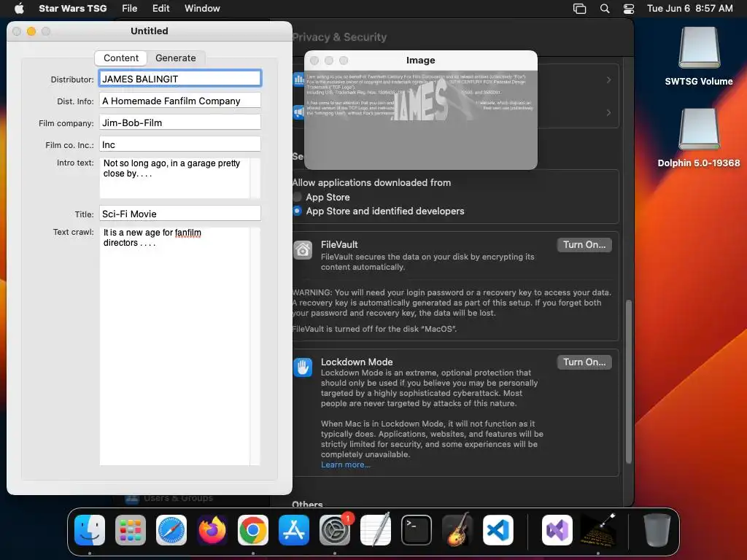Viewport: 747px width, 560px height.
Task: Open Launchpad in the dock
Action: point(131,530)
